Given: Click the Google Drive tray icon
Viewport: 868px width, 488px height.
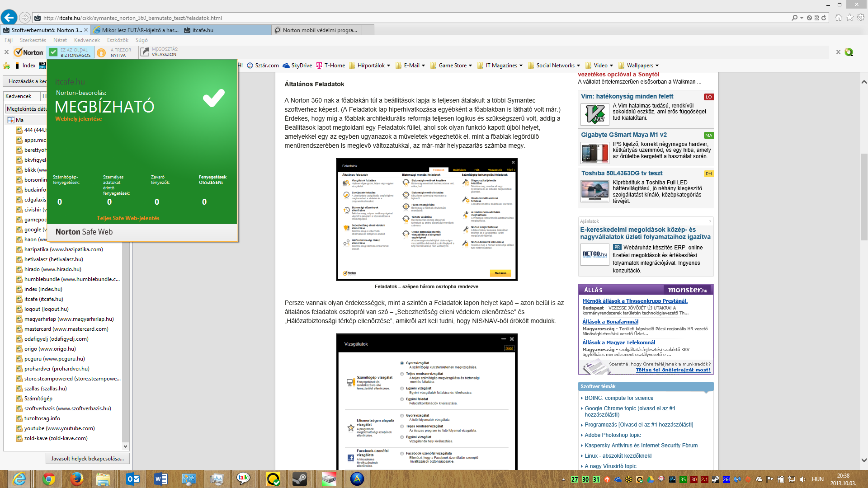Looking at the screenshot, I should pyautogui.click(x=651, y=479).
